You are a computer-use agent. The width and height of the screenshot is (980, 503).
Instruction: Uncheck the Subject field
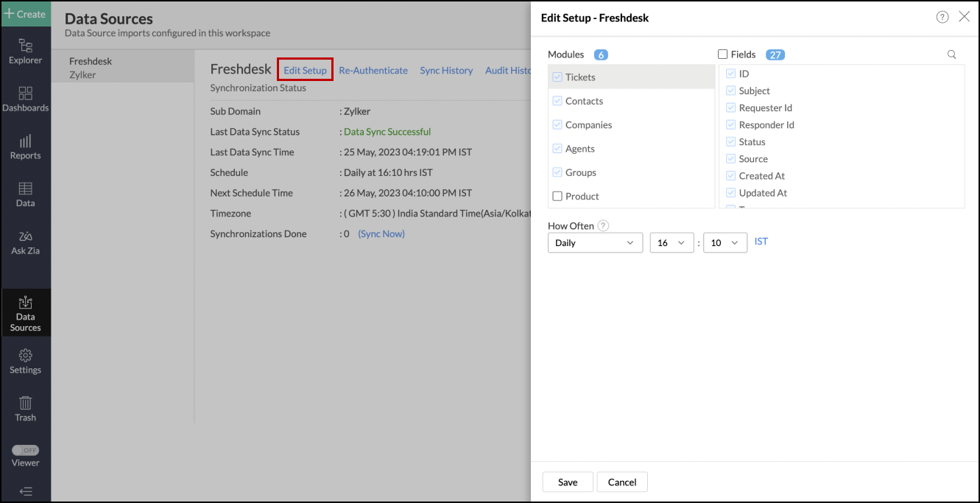[x=730, y=90]
